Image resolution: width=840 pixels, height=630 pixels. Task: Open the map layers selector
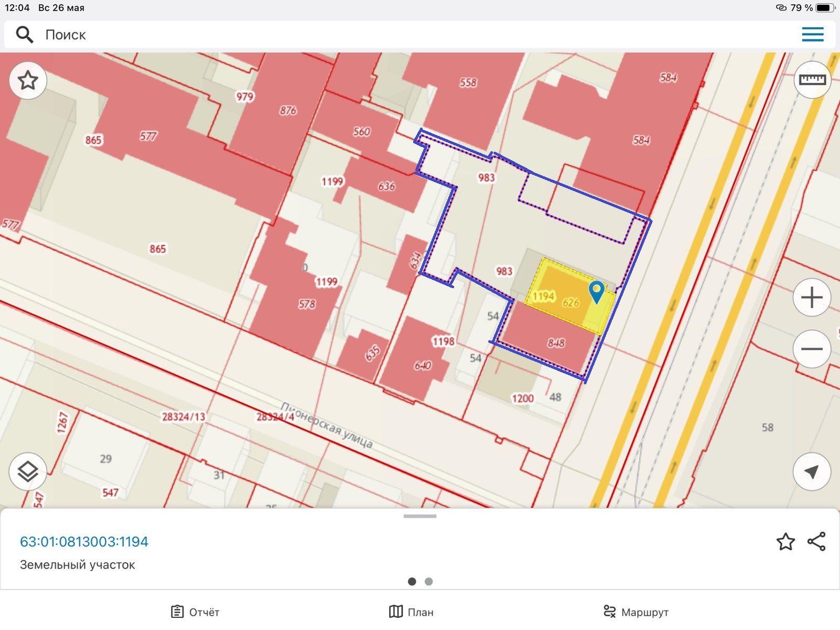coord(28,471)
